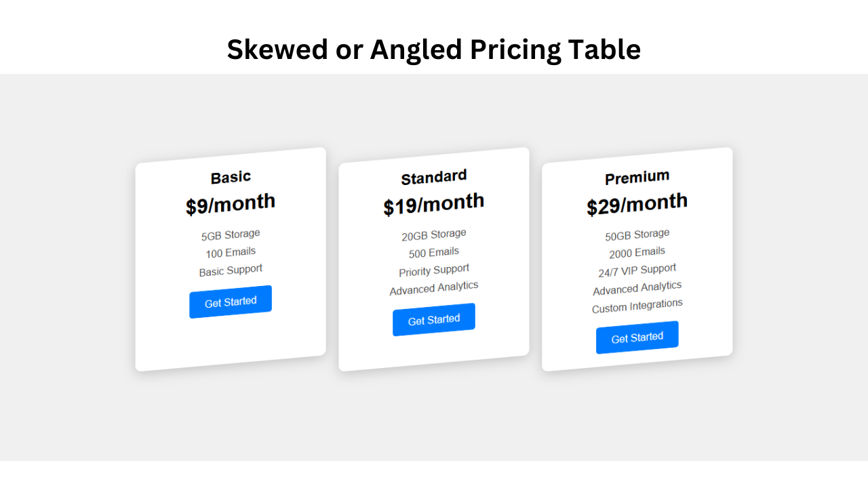Click the $9/month price text
The height and width of the screenshot is (488, 868).
230,202
